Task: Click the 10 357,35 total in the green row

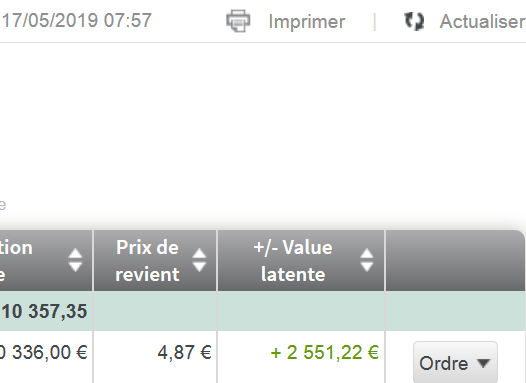Action: pyautogui.click(x=44, y=311)
